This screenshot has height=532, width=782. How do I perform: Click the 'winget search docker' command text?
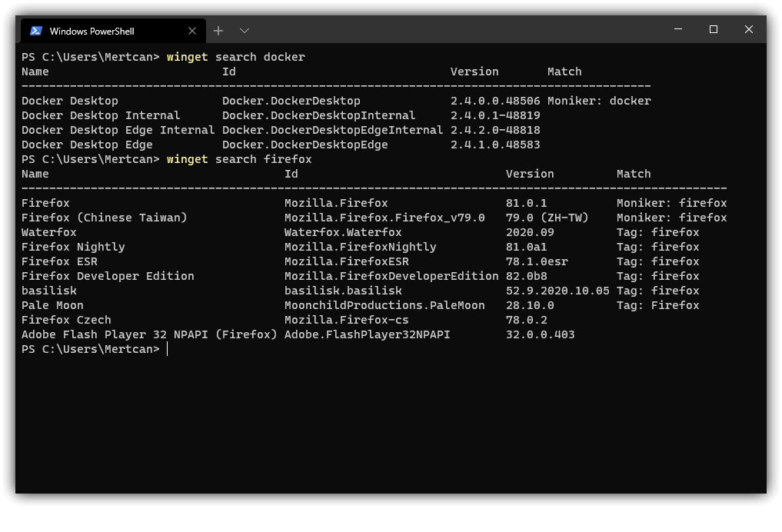pos(235,57)
